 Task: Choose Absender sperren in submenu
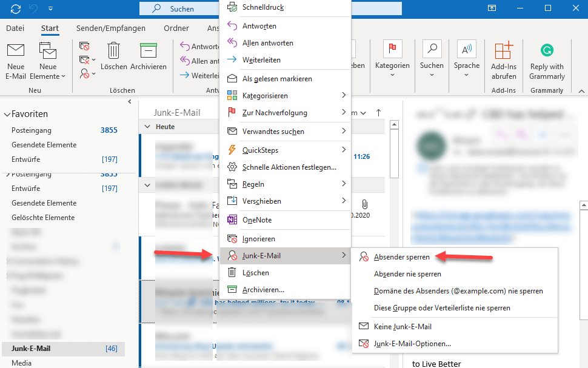tap(402, 257)
